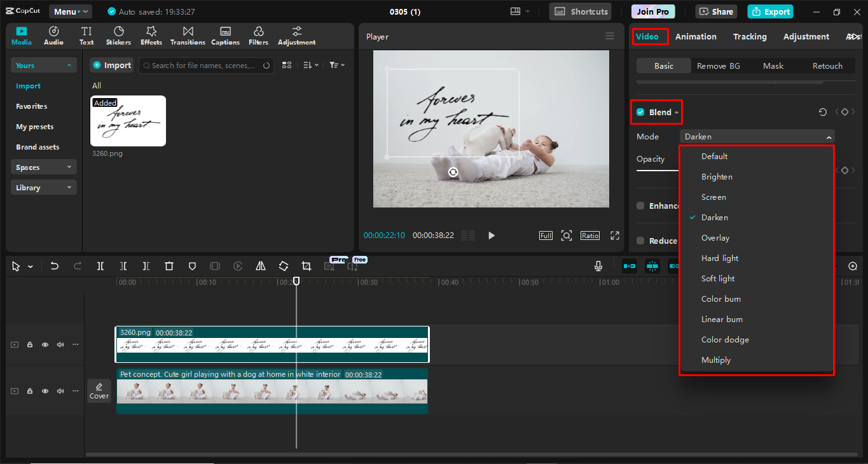Screen dimensions: 868x464
Task: Open the Crop tool
Action: point(306,266)
